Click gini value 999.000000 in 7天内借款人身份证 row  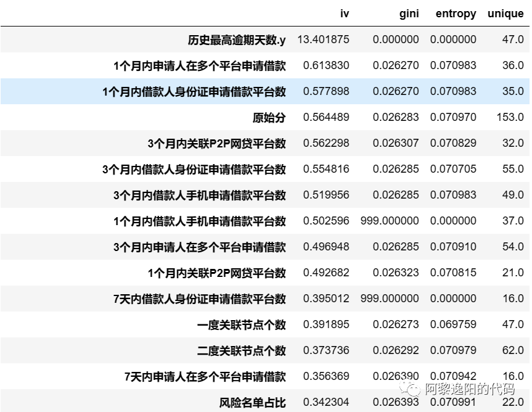tap(390, 299)
